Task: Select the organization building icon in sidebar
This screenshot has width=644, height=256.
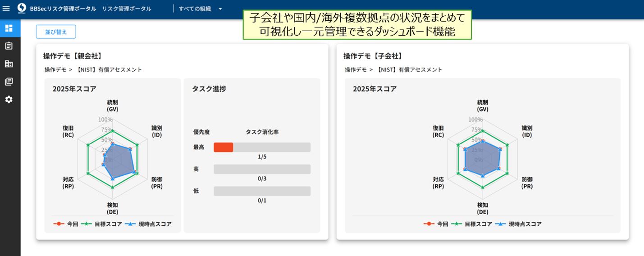Action: pos(9,64)
